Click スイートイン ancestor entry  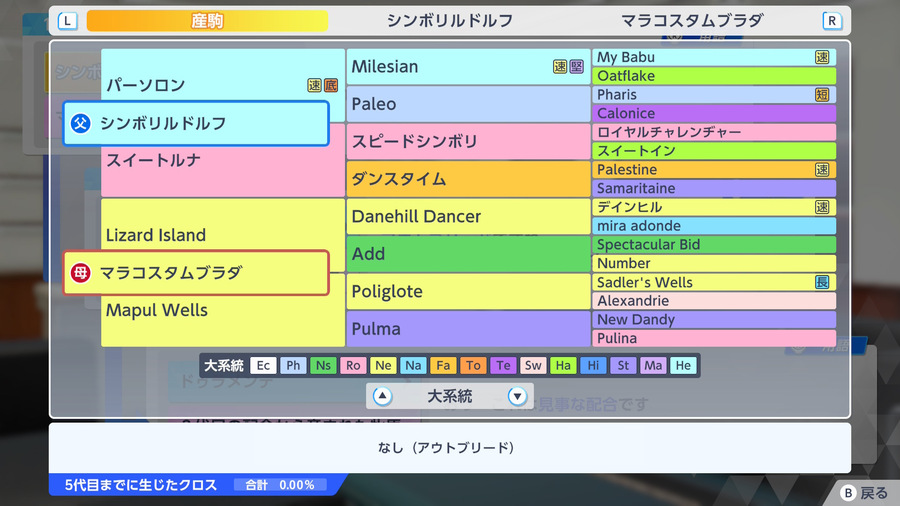(714, 151)
